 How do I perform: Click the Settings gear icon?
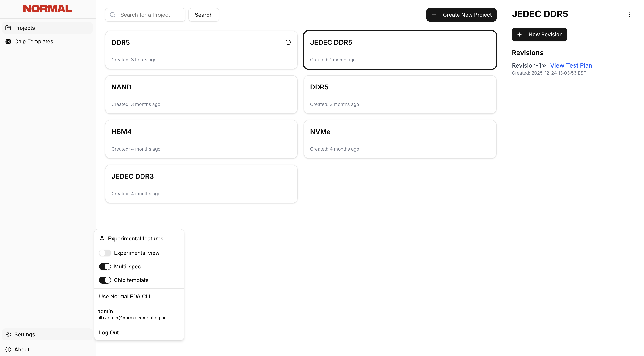tap(8, 334)
